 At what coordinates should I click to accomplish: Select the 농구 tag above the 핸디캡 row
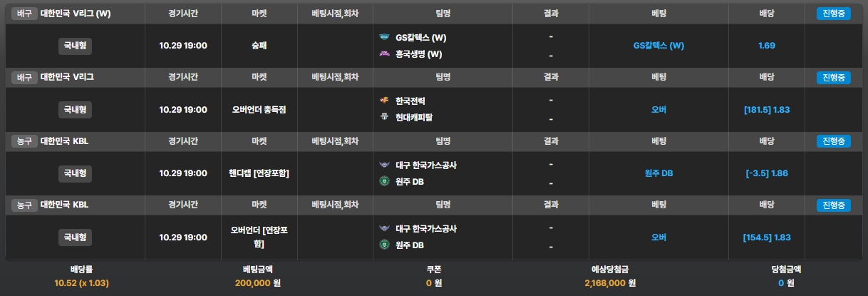[x=25, y=141]
